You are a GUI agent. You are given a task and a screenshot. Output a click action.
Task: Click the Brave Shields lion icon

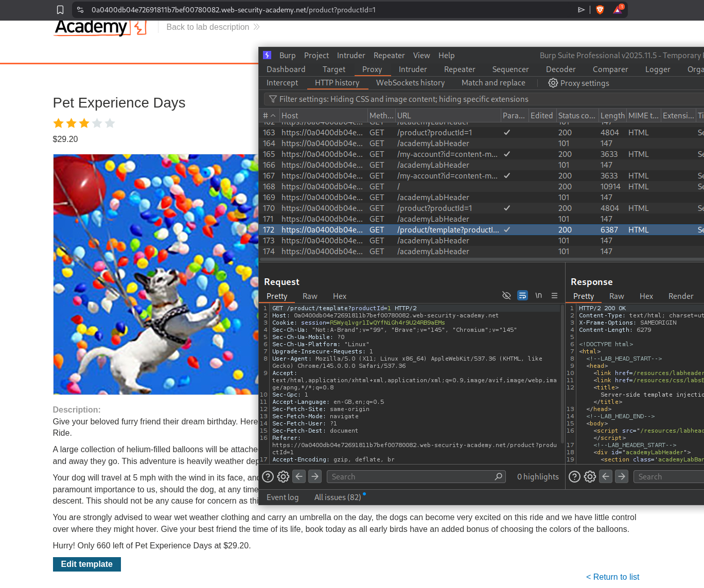600,10
